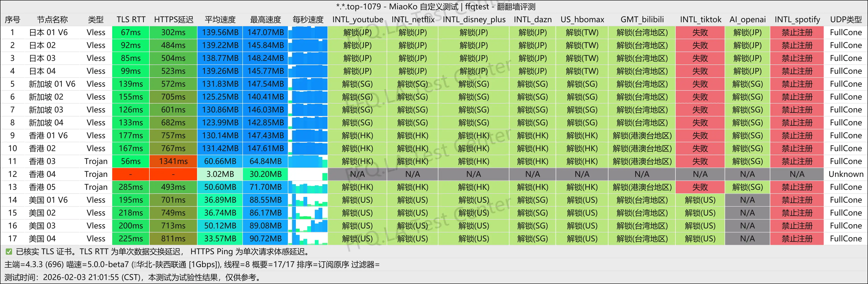
Task: Click the 失败 tiktok cell for 日本 02
Action: (701, 45)
